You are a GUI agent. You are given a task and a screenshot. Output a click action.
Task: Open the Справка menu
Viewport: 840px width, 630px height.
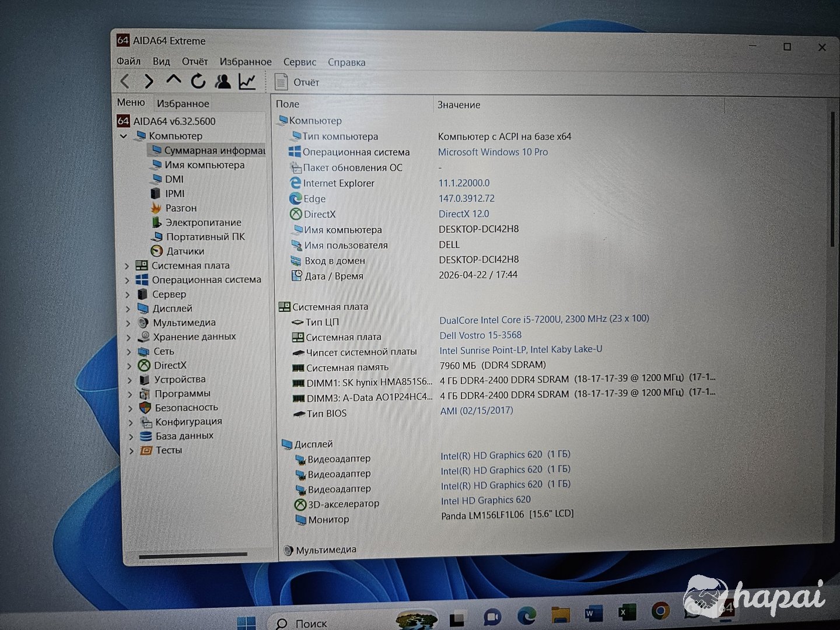346,62
